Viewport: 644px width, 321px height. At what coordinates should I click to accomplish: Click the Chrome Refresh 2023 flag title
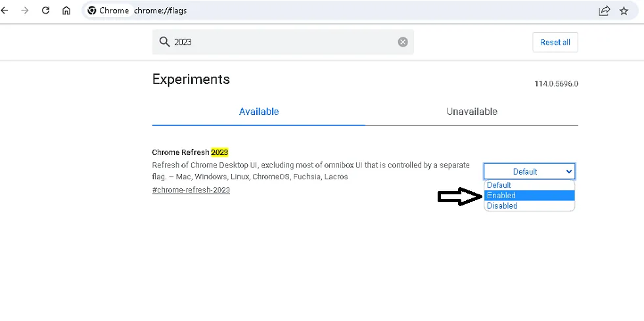(190, 152)
